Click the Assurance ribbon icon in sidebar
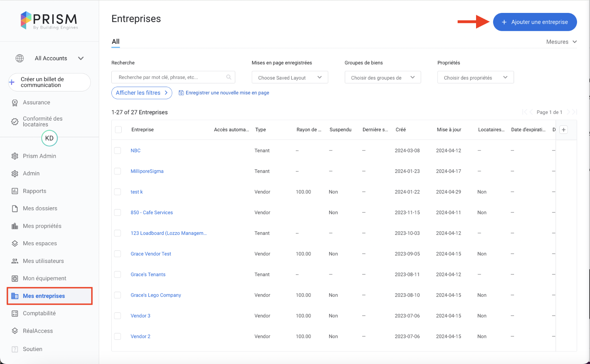590x364 pixels. click(x=15, y=103)
